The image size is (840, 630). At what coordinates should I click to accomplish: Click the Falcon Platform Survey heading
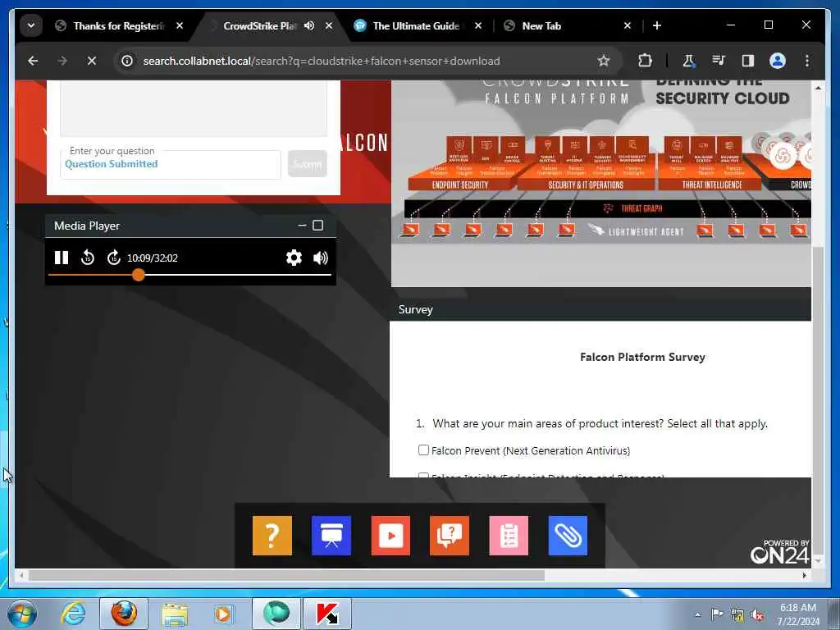point(642,358)
